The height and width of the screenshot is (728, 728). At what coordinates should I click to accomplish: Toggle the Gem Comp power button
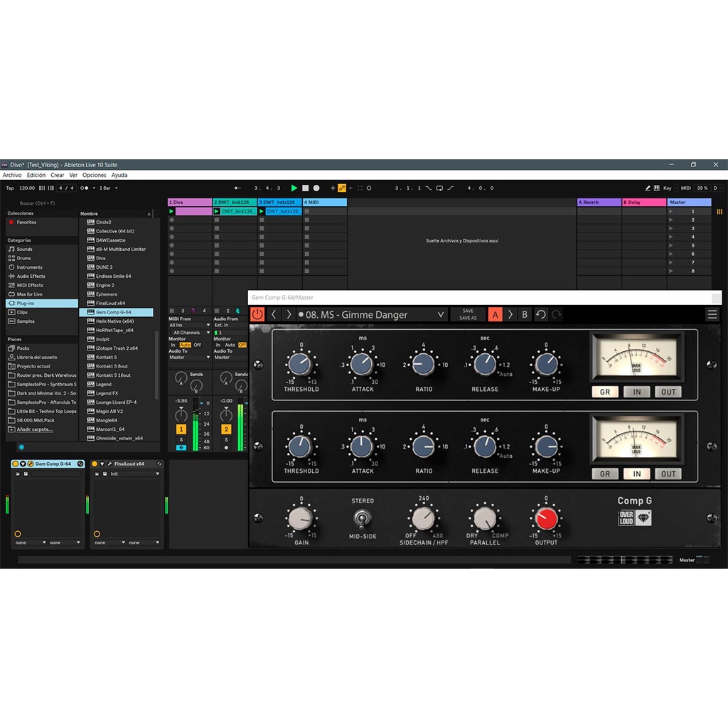(x=257, y=314)
